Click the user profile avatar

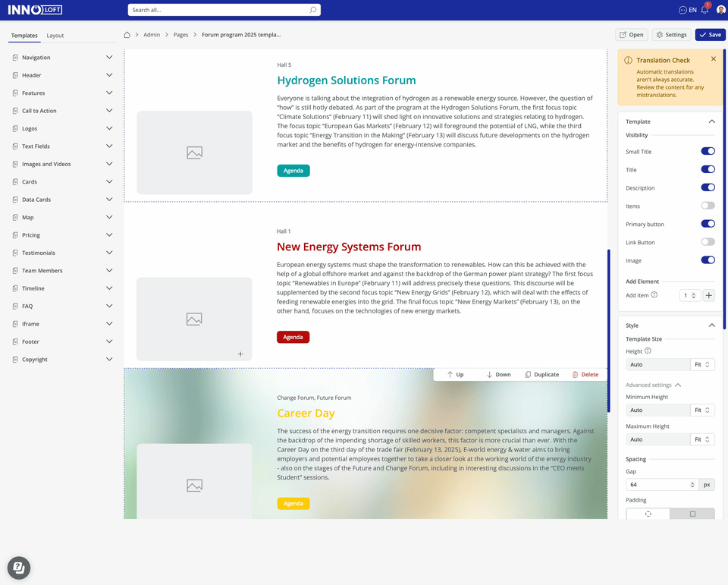point(720,10)
